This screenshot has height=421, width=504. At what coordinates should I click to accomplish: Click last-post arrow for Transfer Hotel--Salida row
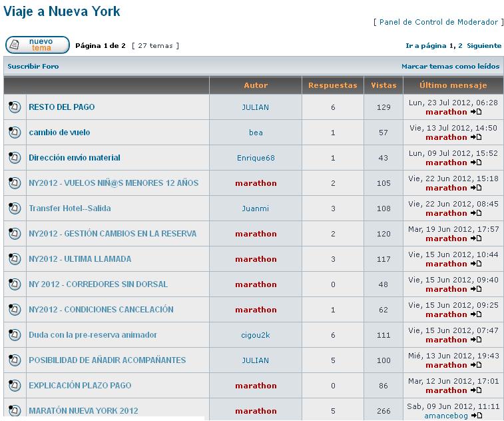(x=476, y=213)
